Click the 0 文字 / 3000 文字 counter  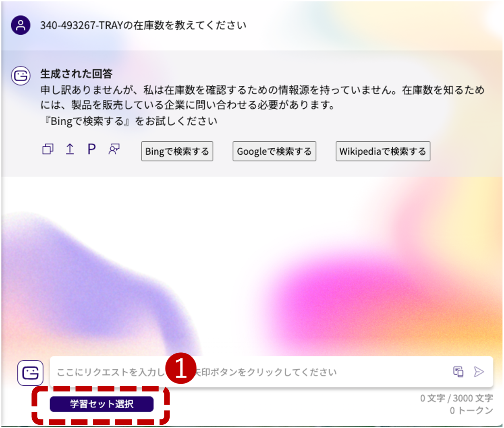tap(456, 398)
